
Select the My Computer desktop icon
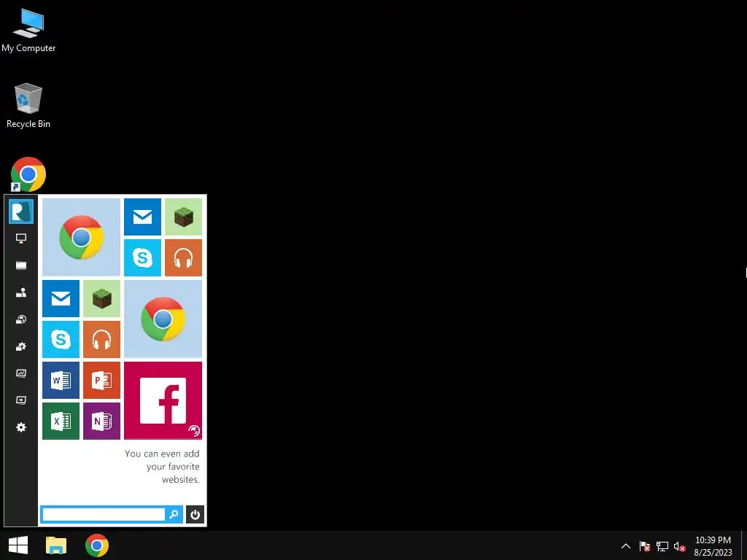pyautogui.click(x=28, y=30)
